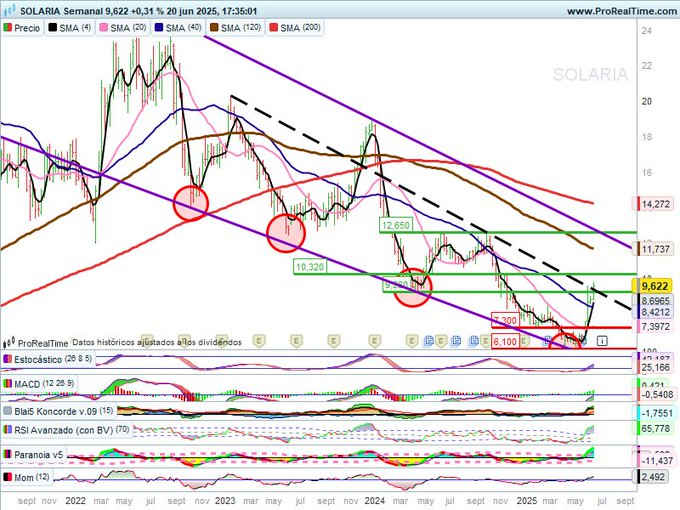
Task: Click the Datos históricos ajustados a los dividendos note
Action: pos(157,342)
